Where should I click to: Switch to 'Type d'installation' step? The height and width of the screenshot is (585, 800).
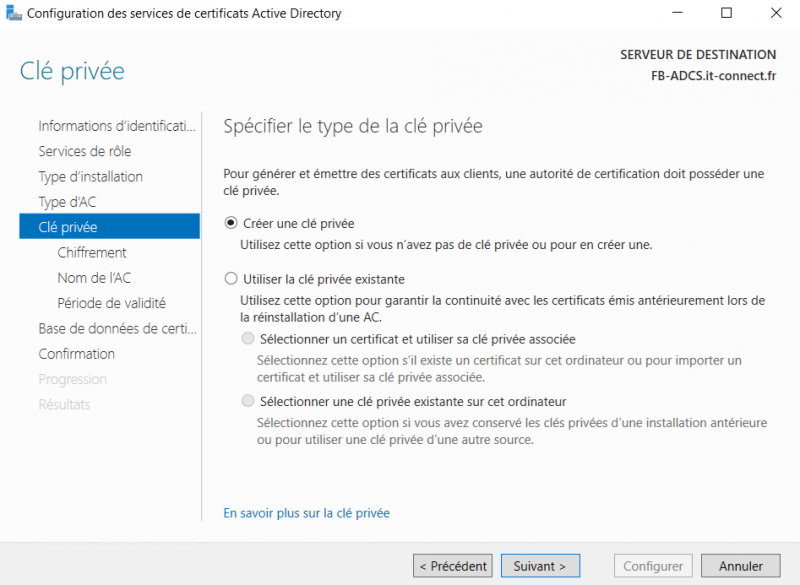coord(90,177)
